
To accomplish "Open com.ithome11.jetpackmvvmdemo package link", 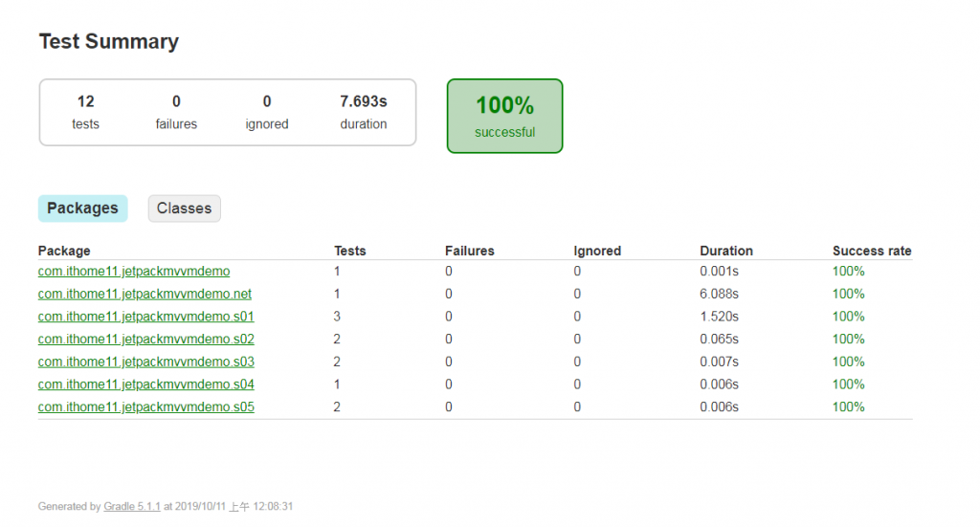I will [x=134, y=272].
